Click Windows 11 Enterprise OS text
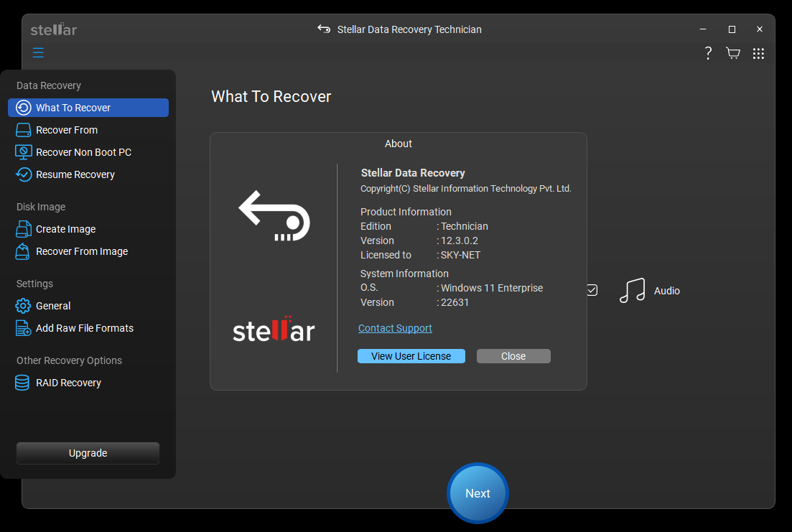The width and height of the screenshot is (792, 532). click(491, 288)
